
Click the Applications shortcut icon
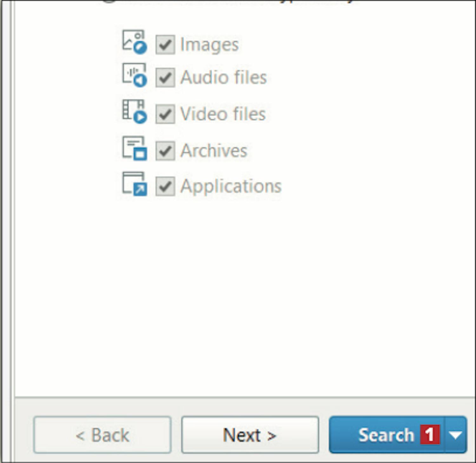coord(135,184)
